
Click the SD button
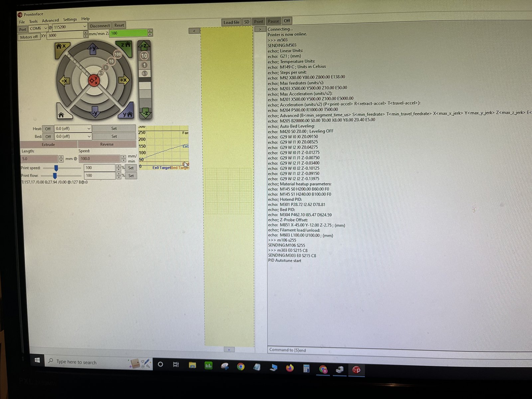tap(247, 22)
